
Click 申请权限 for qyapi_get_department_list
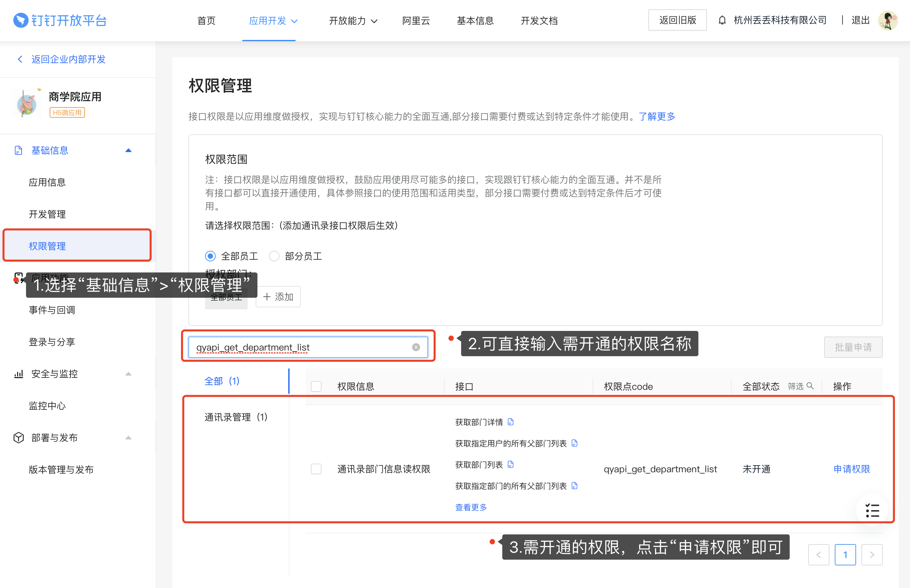tap(851, 469)
